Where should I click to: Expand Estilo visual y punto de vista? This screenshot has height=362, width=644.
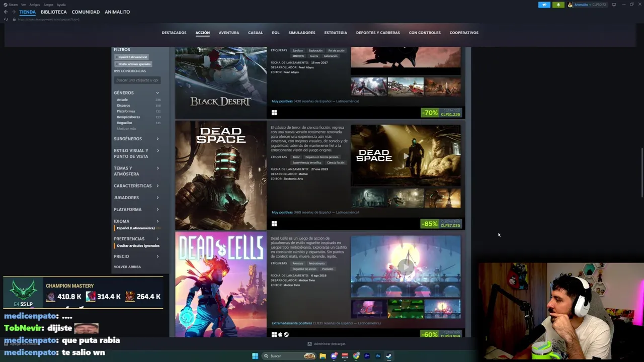(x=136, y=153)
